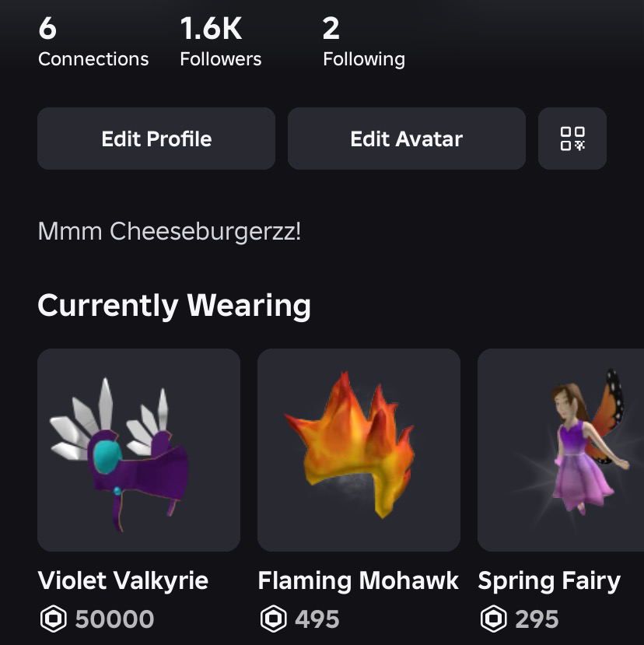Screen dimensions: 644x645
Task: Click the Edit Profile button
Action: click(156, 138)
